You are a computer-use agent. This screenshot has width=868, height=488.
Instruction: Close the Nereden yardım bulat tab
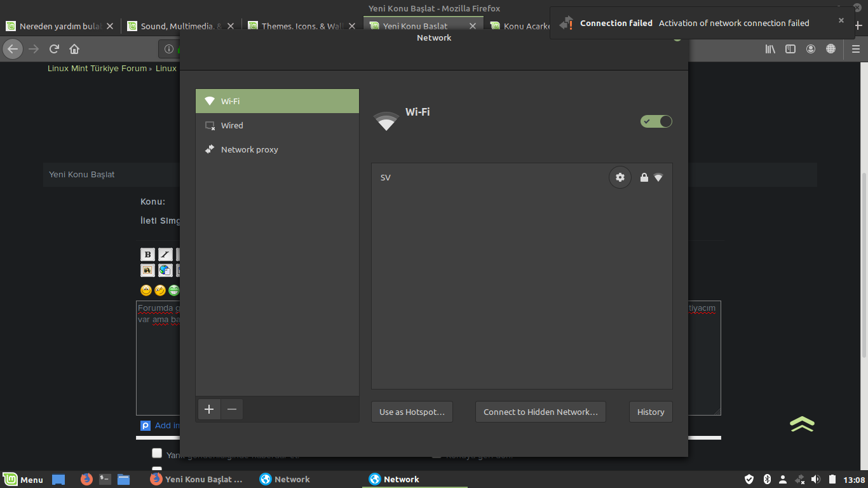(110, 26)
